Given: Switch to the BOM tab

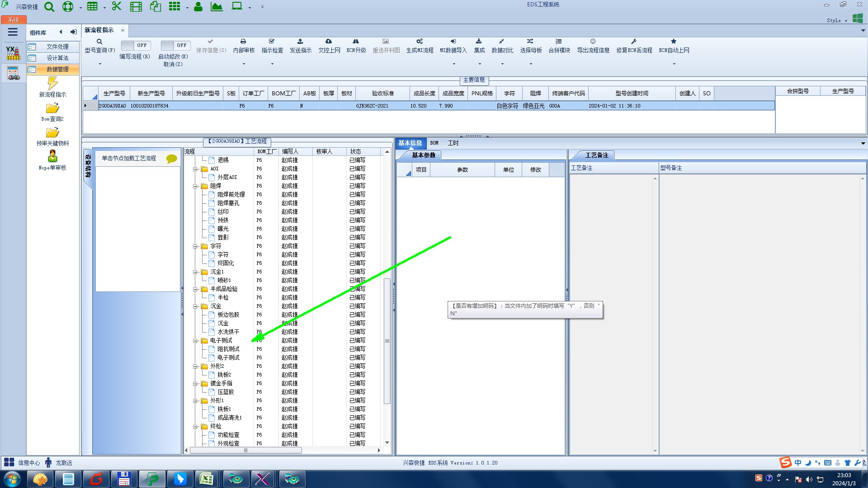Looking at the screenshot, I should (434, 143).
